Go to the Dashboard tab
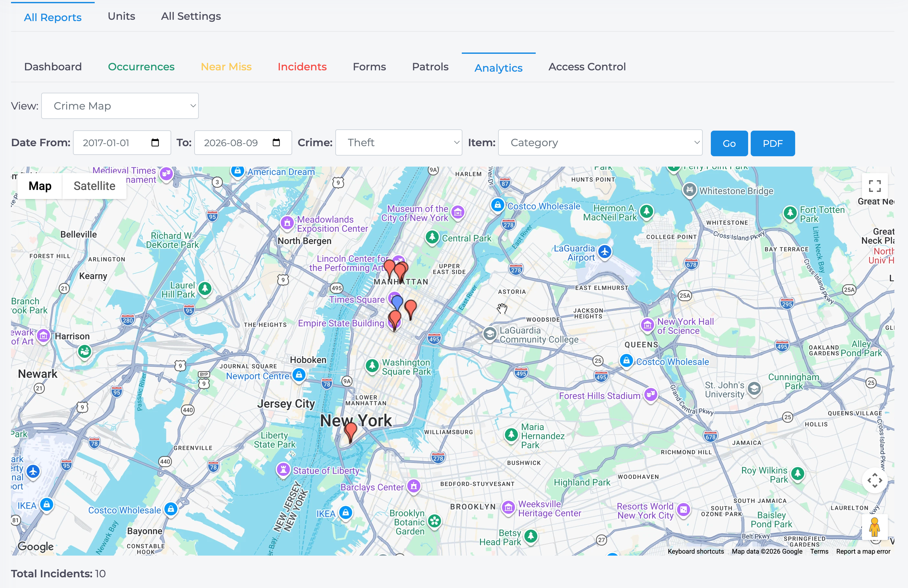This screenshot has height=588, width=908. [53, 67]
